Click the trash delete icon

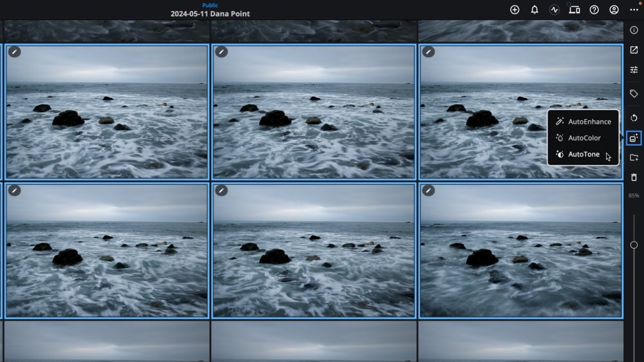click(634, 177)
